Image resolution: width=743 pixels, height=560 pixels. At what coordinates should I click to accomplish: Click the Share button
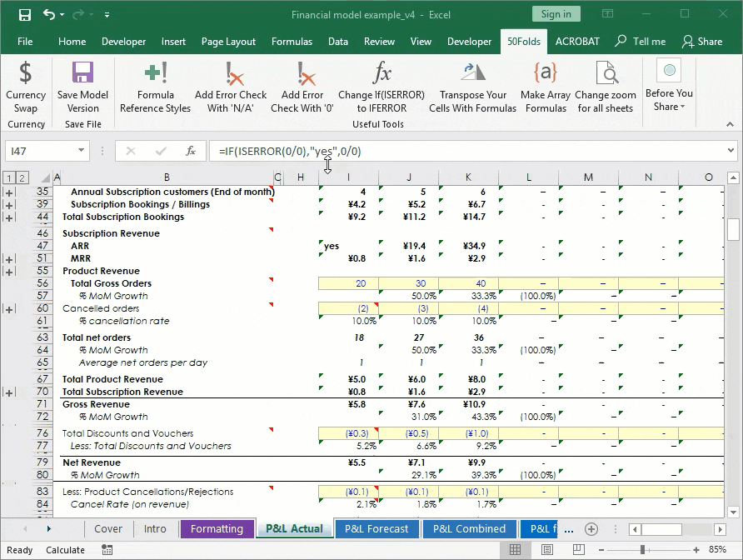[703, 42]
